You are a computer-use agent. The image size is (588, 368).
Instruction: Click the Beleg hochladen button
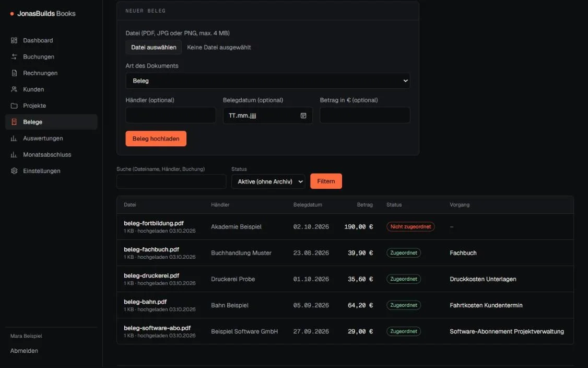coord(156,139)
